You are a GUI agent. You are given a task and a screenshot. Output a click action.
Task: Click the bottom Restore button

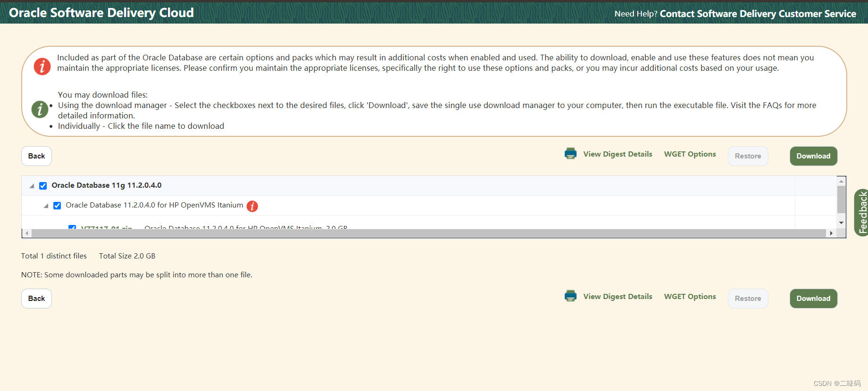coord(748,299)
